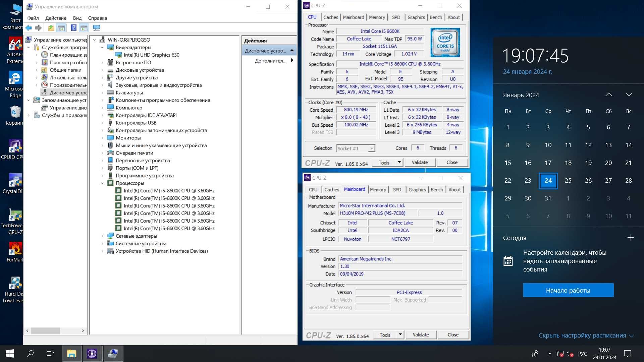
Task: Click Close in the upper CPU-Z window
Action: 452,162
